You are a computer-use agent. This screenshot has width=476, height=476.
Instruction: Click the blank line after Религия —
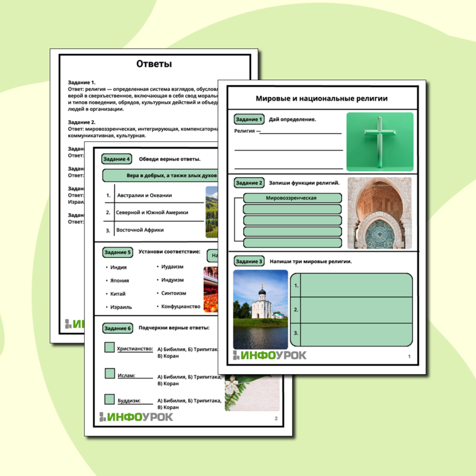301,132
